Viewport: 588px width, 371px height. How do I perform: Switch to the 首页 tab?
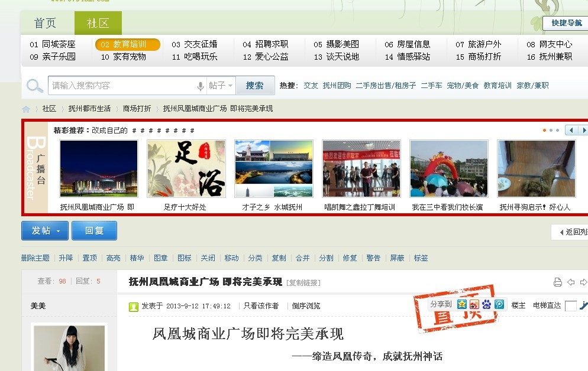coord(45,23)
